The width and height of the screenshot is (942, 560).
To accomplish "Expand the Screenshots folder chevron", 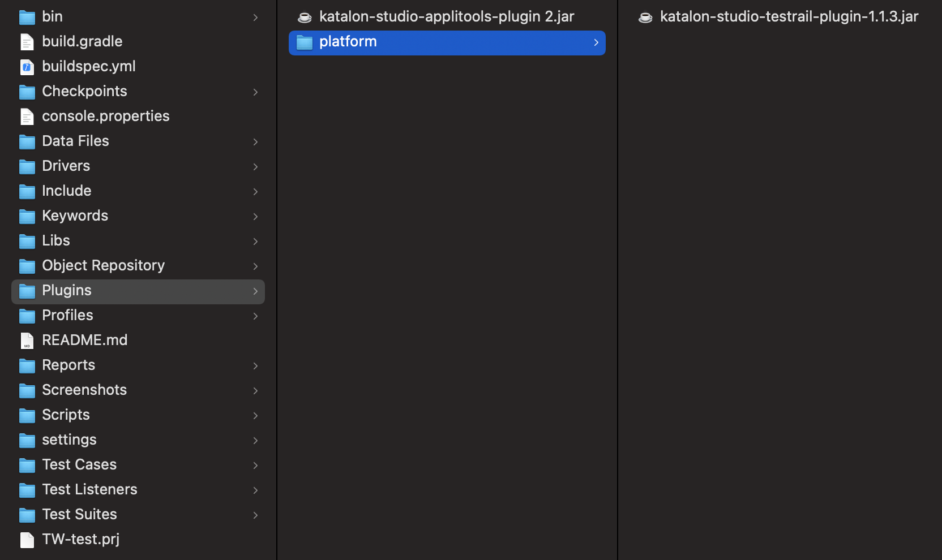I will click(255, 390).
